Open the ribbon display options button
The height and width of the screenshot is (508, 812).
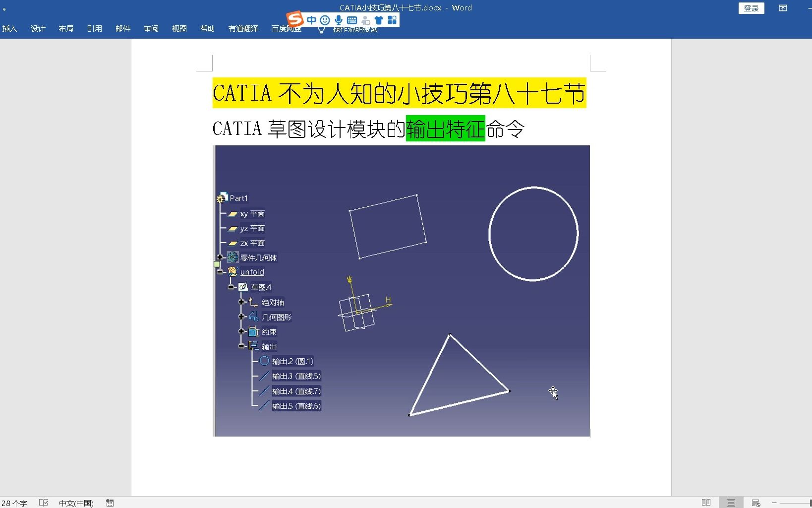(x=783, y=8)
